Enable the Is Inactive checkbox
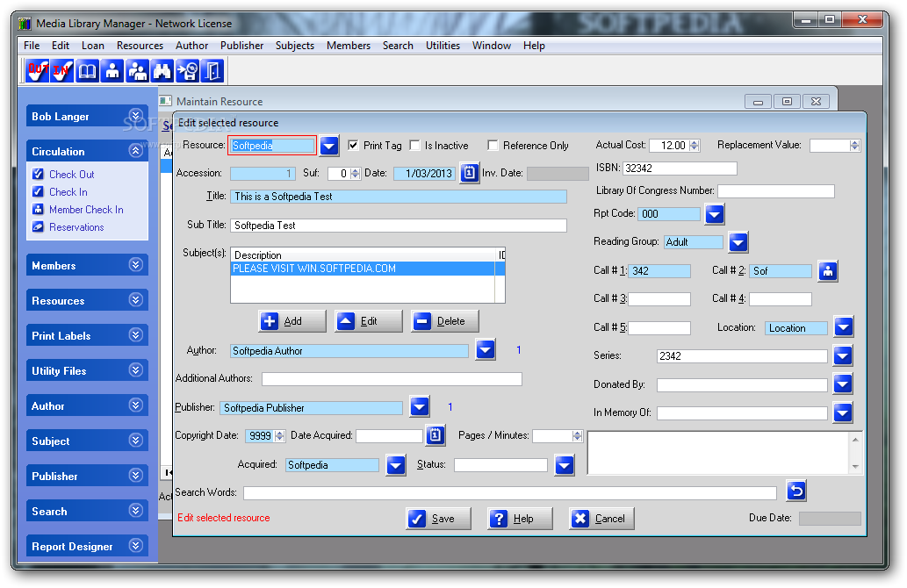Screen dimensions: 907x588 point(414,145)
